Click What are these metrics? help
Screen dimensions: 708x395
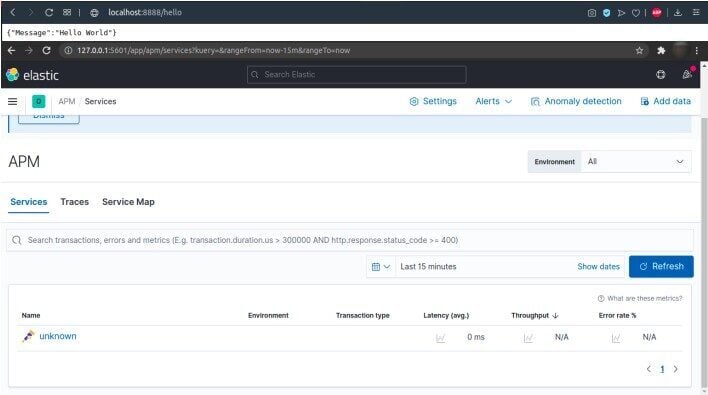(640, 298)
